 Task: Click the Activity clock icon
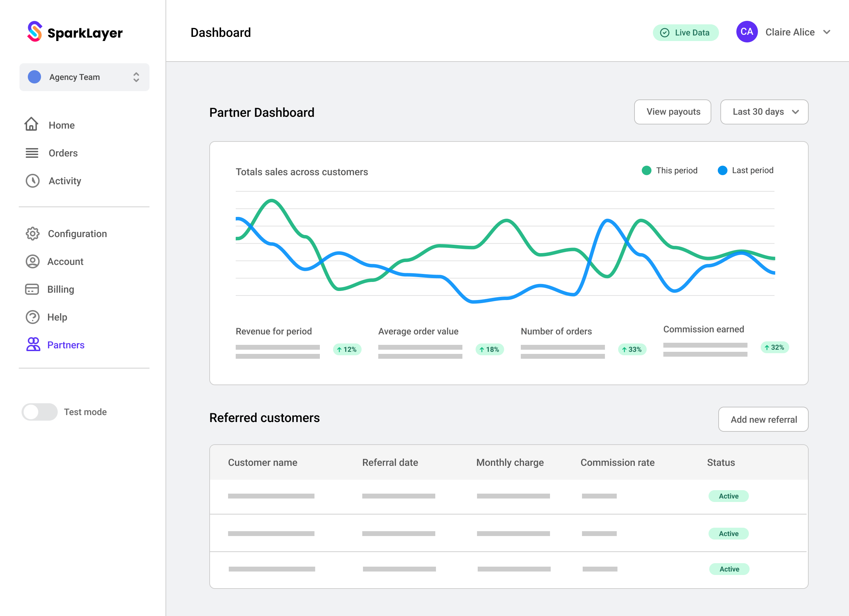[32, 181]
